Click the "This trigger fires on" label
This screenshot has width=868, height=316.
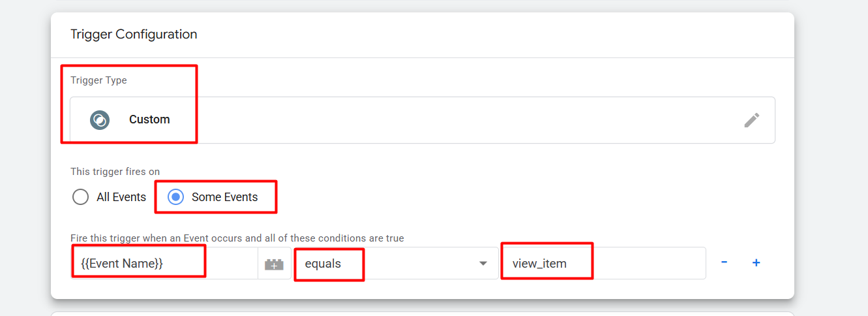tap(115, 172)
